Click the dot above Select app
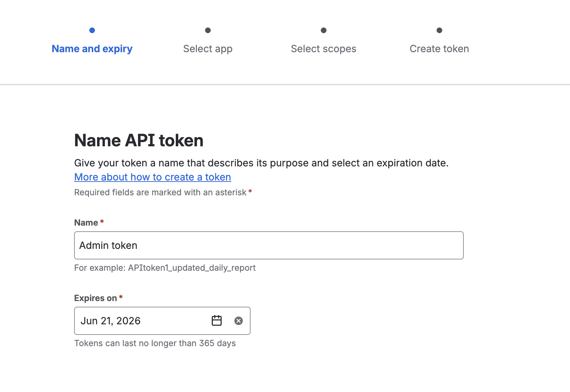Screen dimensions: 570x392 (208, 30)
